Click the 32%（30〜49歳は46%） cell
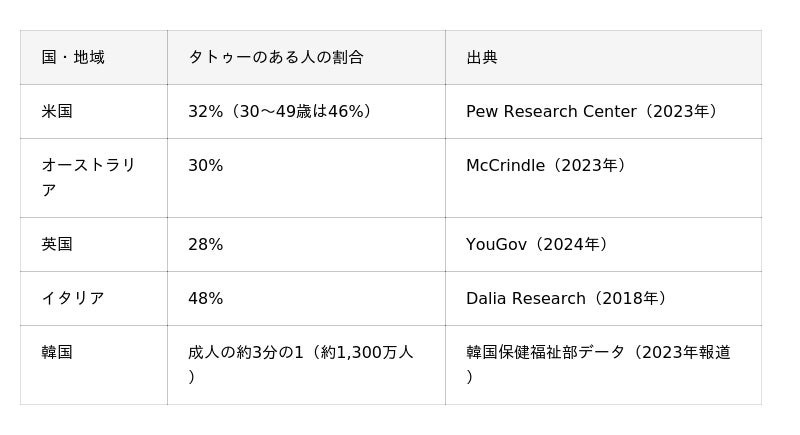The width and height of the screenshot is (800, 435). click(x=306, y=111)
